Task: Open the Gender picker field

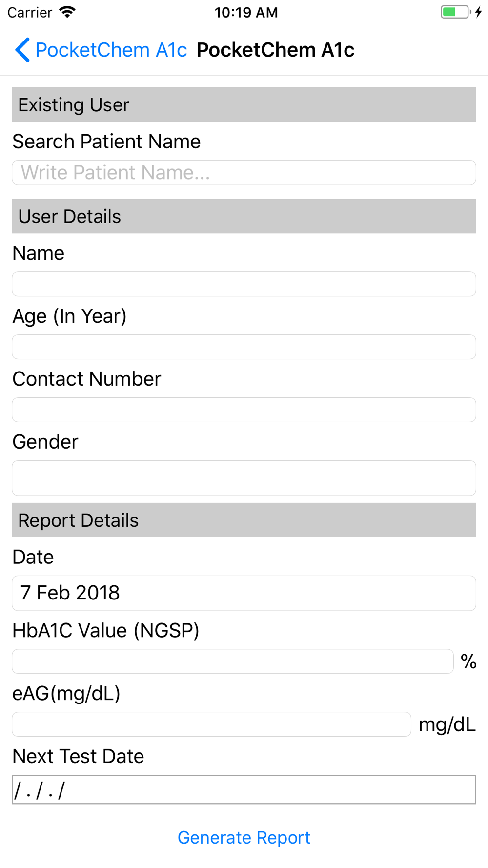Action: tap(244, 478)
